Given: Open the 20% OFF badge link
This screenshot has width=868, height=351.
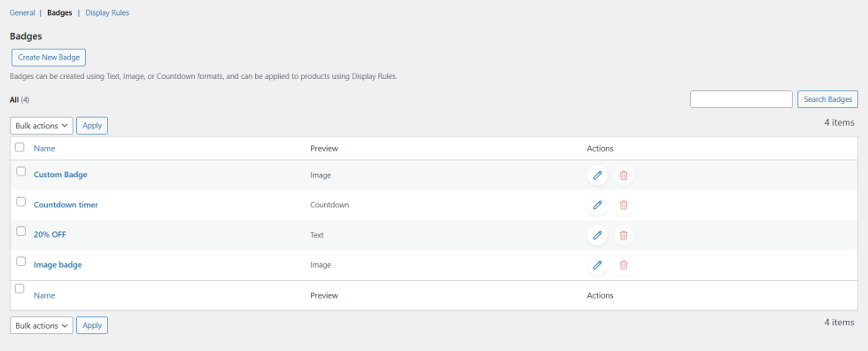Looking at the screenshot, I should [50, 234].
